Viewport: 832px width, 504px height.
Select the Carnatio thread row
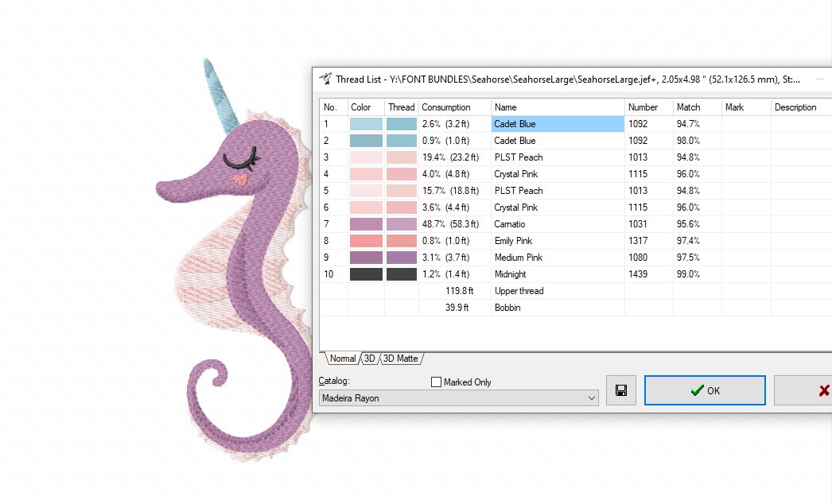point(513,223)
